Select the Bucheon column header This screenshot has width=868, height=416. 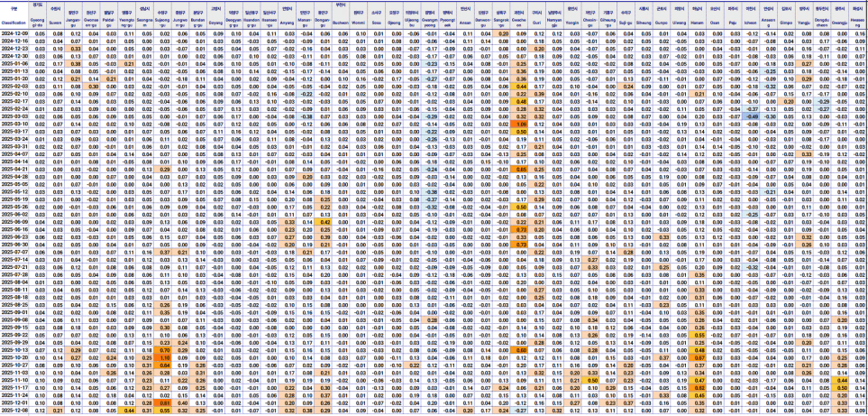tap(343, 16)
